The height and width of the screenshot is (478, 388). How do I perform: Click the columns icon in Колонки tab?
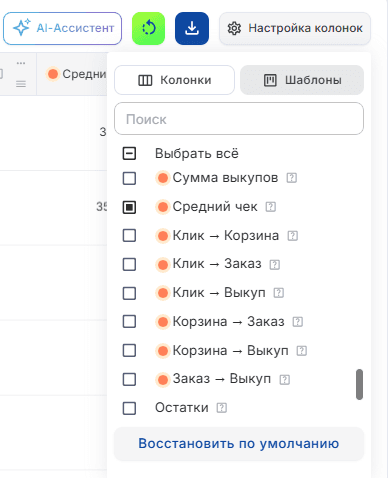(145, 80)
